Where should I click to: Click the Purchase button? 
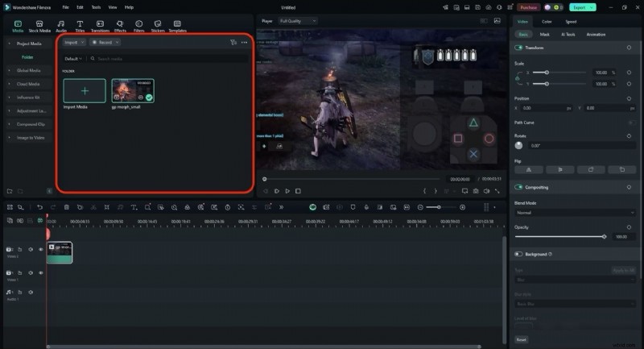coord(528,7)
